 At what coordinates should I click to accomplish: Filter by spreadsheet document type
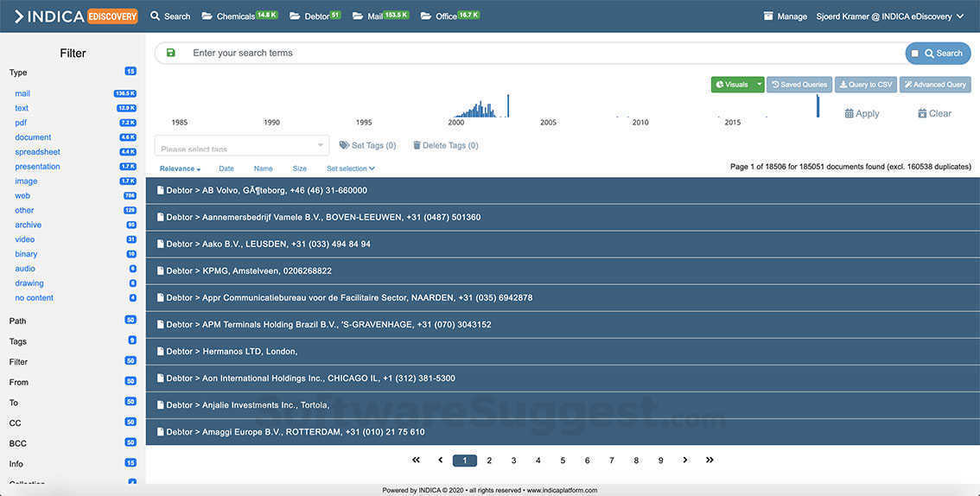click(x=37, y=152)
